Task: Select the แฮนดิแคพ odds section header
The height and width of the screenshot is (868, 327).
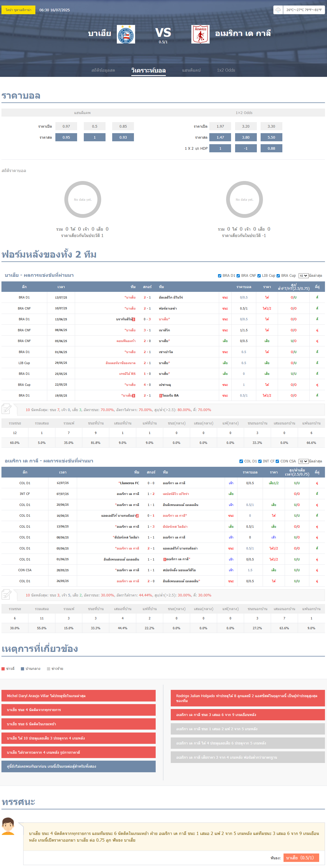Action: coord(82,113)
